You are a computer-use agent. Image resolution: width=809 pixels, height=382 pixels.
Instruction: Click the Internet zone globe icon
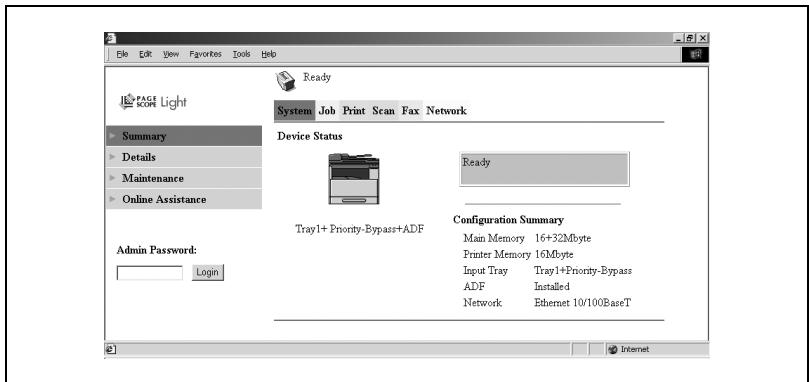pyautogui.click(x=613, y=349)
